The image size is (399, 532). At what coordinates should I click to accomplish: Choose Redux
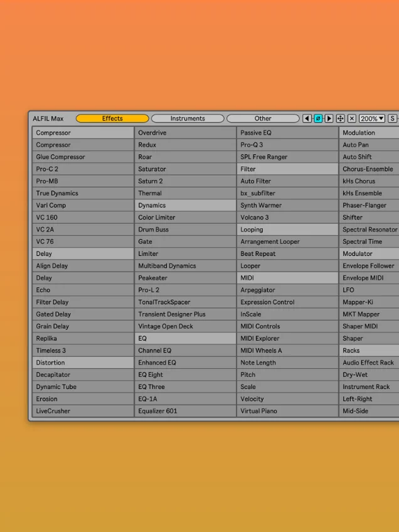click(x=185, y=145)
